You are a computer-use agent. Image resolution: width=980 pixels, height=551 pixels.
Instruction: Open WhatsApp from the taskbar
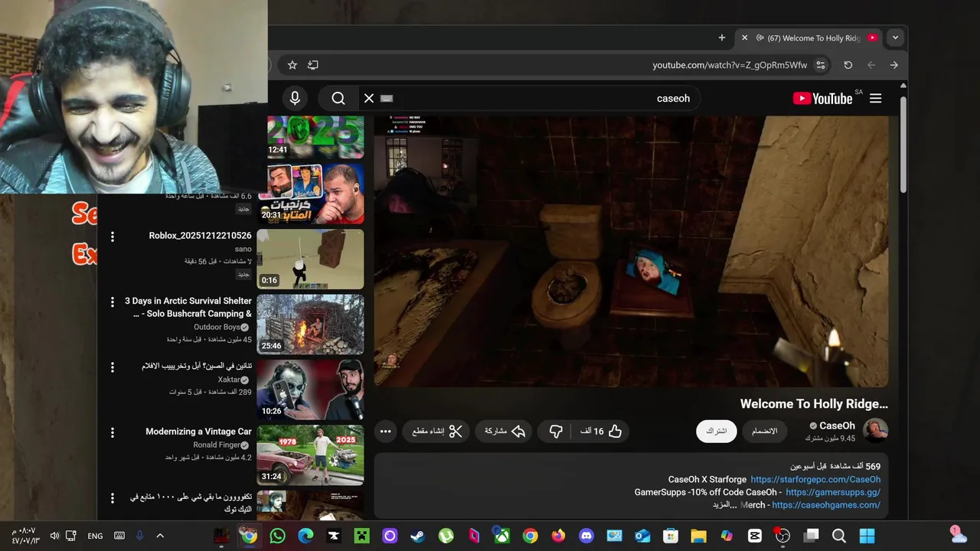(277, 536)
